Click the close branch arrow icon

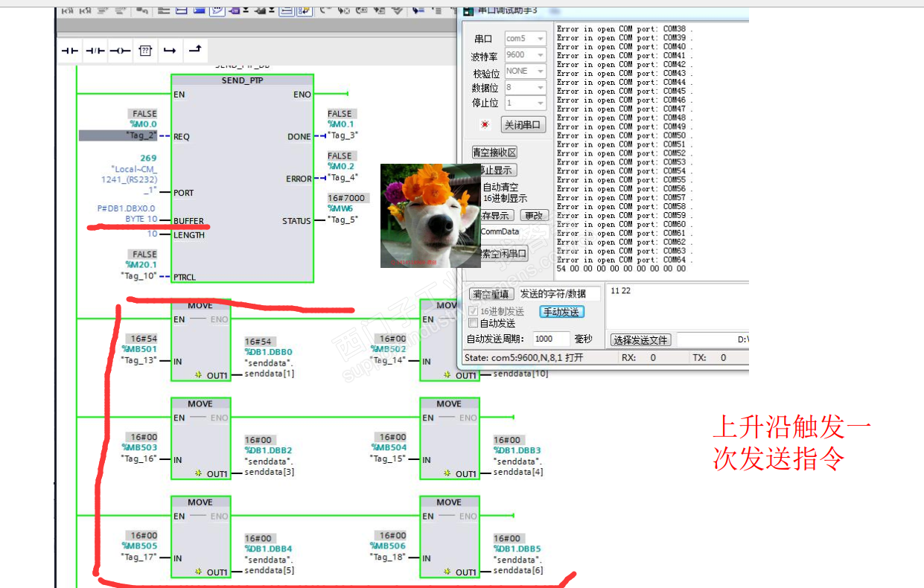tap(194, 50)
